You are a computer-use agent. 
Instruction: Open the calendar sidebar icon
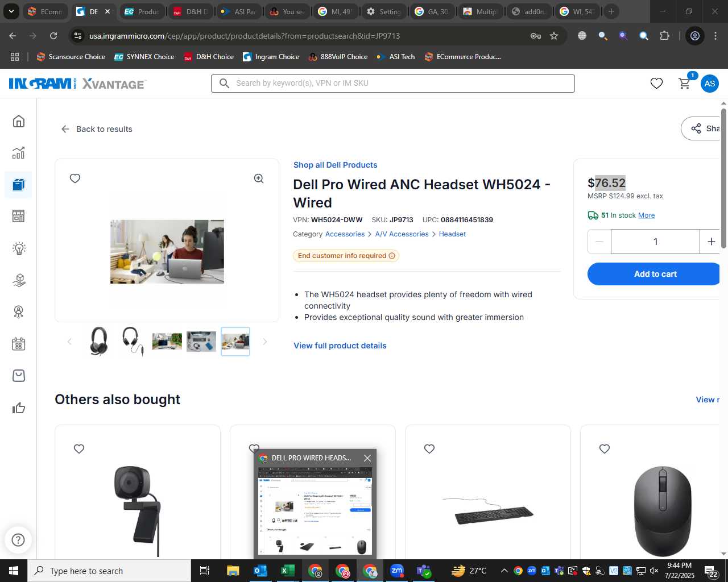click(19, 344)
